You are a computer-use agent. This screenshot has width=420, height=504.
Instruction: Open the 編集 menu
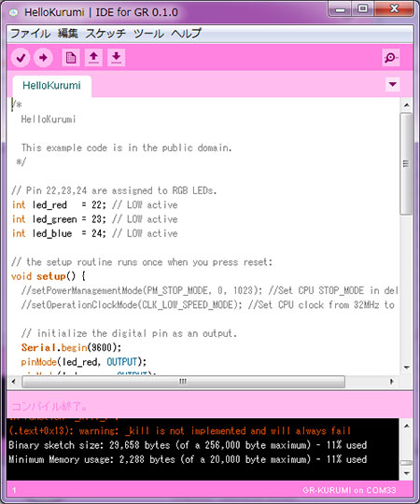coord(68,34)
